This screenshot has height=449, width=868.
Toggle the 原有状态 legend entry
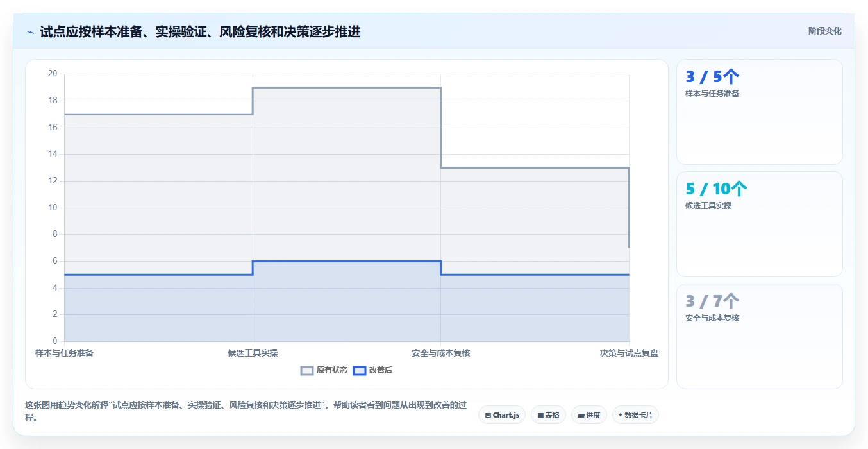coord(324,370)
